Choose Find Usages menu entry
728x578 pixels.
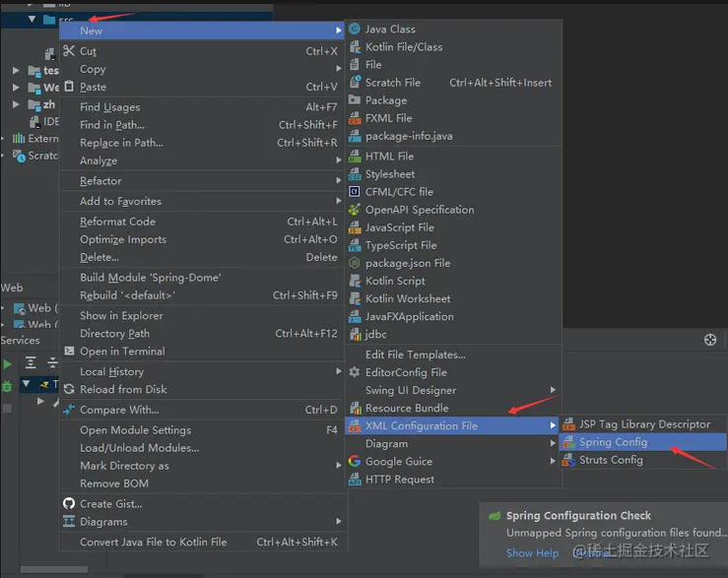pos(202,107)
